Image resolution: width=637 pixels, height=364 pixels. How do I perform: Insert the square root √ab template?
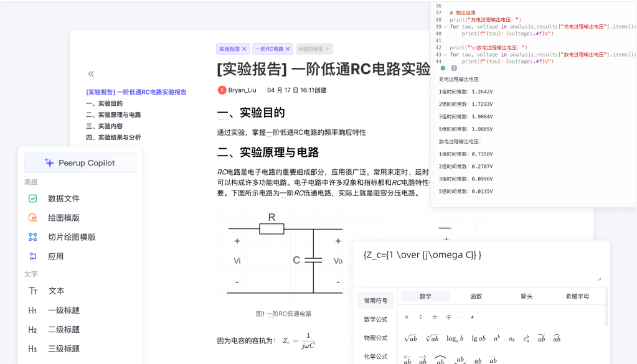coord(411,338)
